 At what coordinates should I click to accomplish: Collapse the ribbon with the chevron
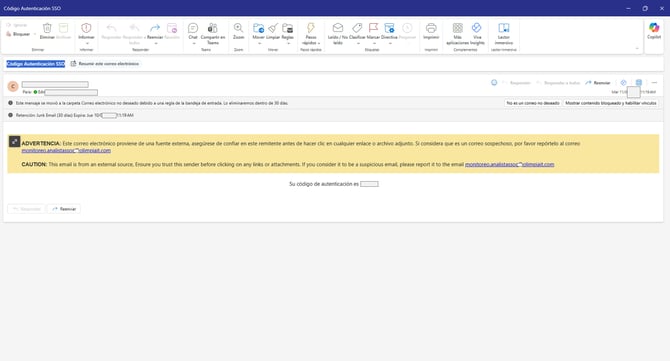[x=637, y=49]
